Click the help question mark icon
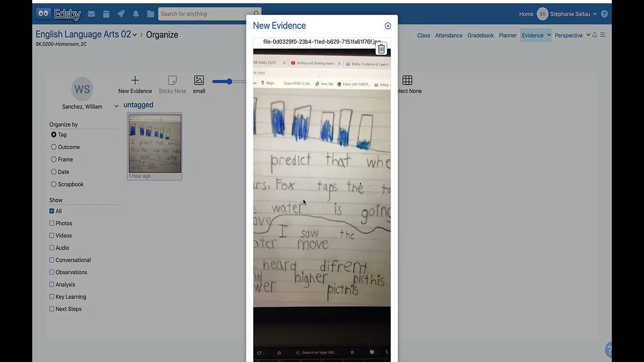This screenshot has width=644, height=362. click(x=604, y=14)
